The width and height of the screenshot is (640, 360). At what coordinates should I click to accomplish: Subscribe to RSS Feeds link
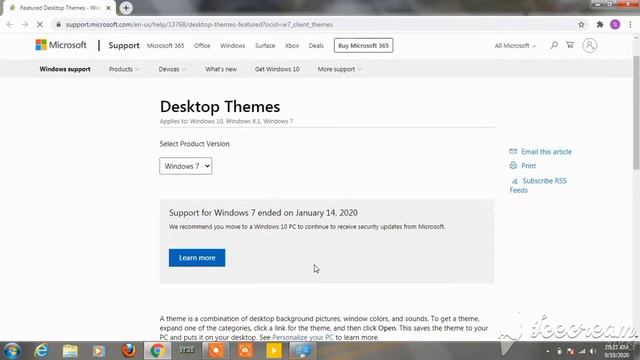pyautogui.click(x=538, y=185)
